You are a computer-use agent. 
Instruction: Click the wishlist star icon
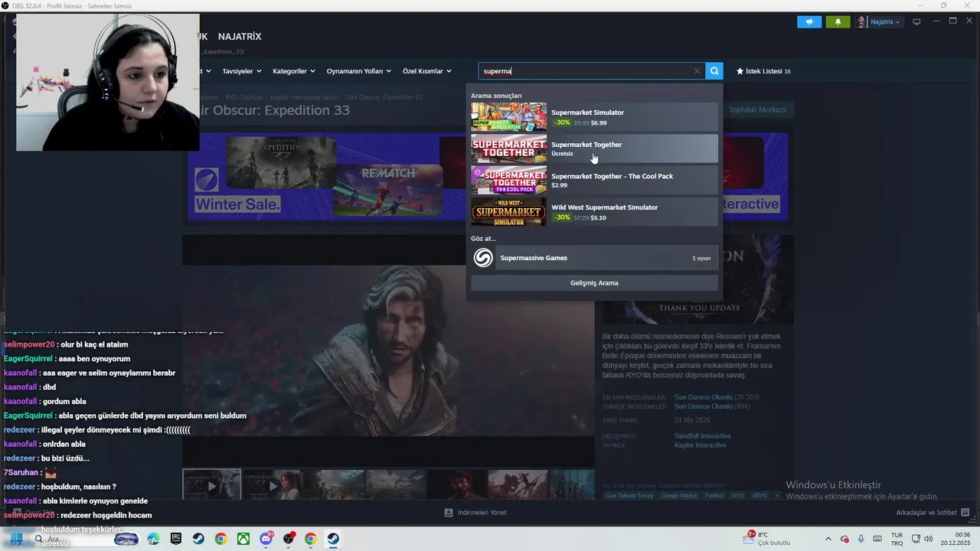(740, 71)
